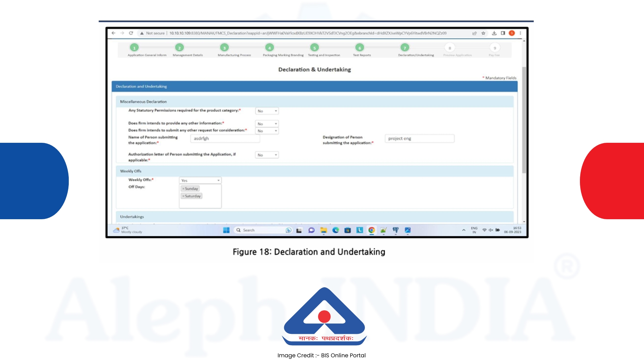
Task: Select step 8 Preview Application
Action: coord(450,48)
